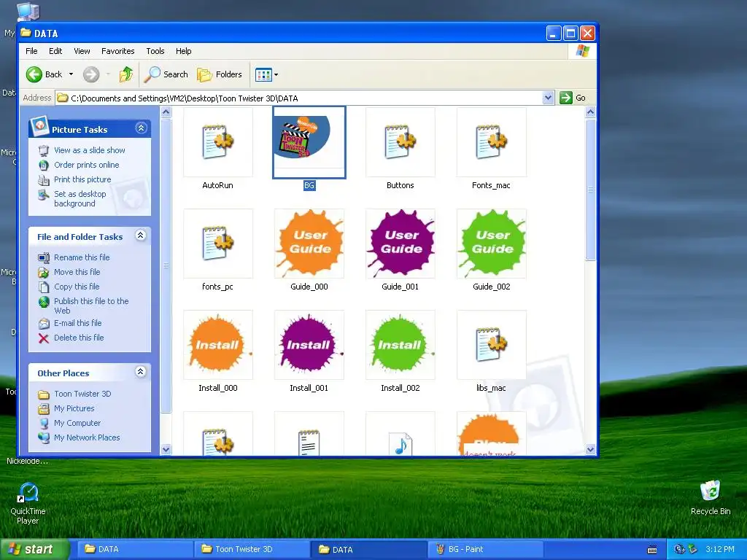Click the Start button
Image resolution: width=747 pixels, height=560 pixels.
pyautogui.click(x=34, y=549)
